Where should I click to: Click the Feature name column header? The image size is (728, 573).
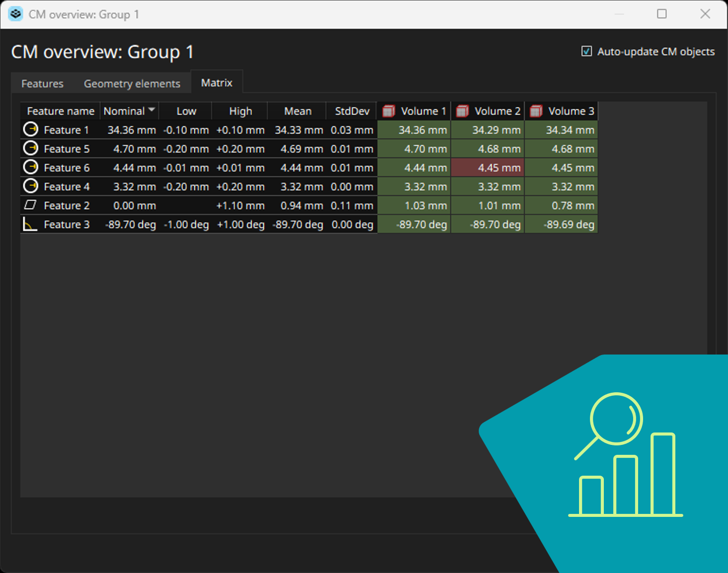60,111
